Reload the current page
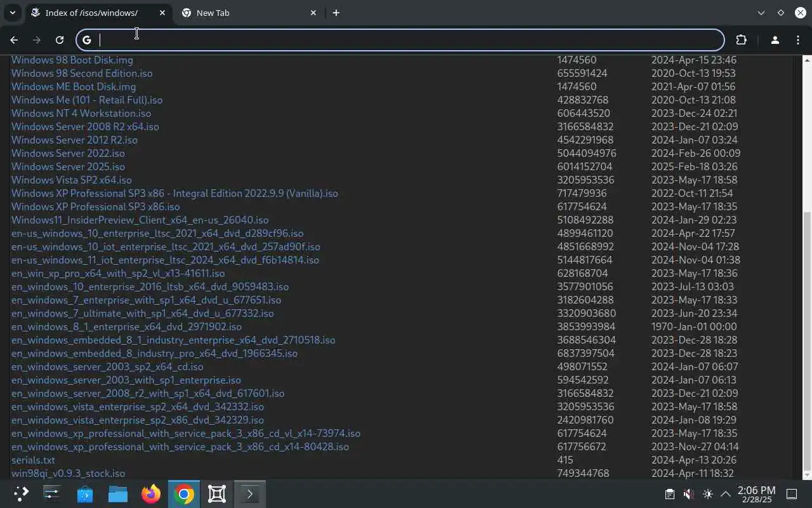The image size is (812, 508). pos(60,40)
